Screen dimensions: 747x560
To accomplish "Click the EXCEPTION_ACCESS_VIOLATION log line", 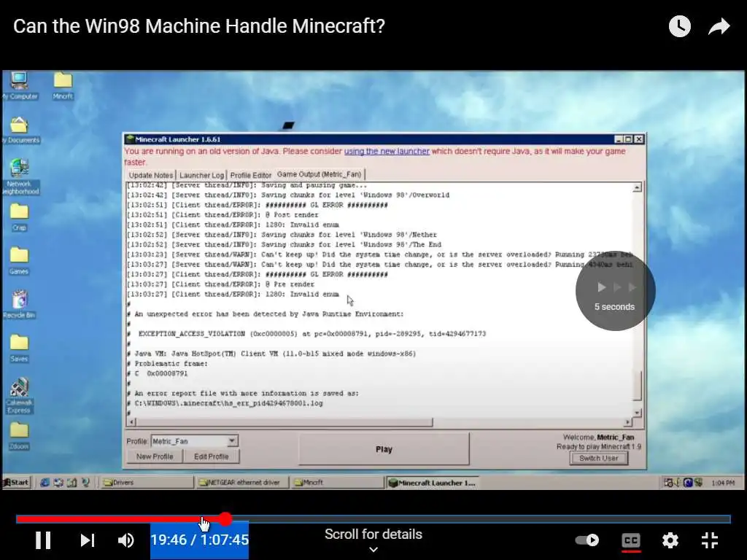I will click(x=311, y=334).
